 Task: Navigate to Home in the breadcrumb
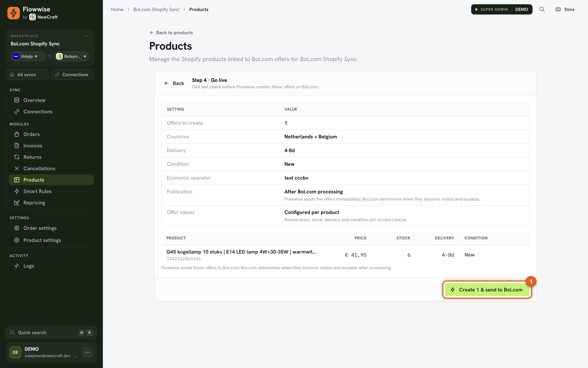pos(117,9)
